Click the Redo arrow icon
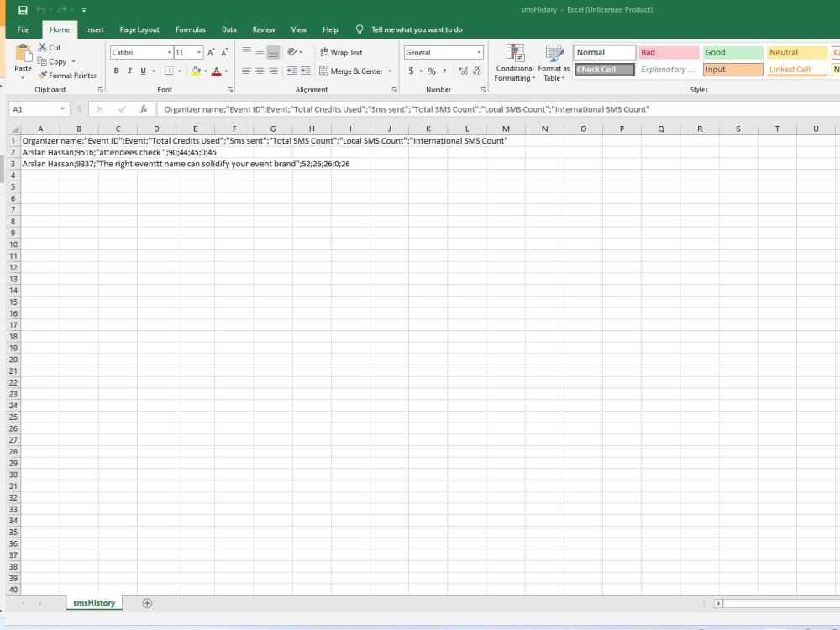Screen dimensions: 840x630 point(62,9)
